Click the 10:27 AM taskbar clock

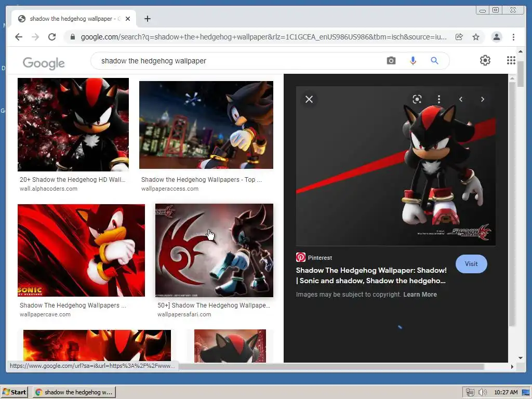[x=506, y=392]
